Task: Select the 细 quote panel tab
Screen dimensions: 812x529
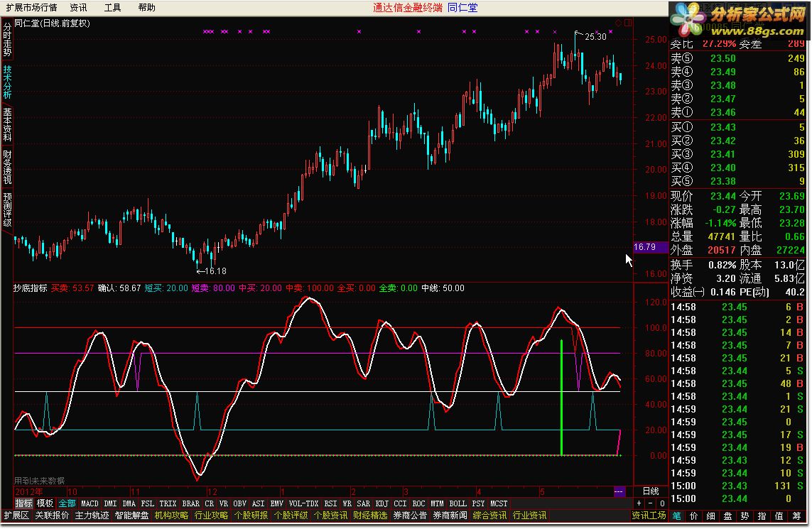Action: click(x=711, y=516)
